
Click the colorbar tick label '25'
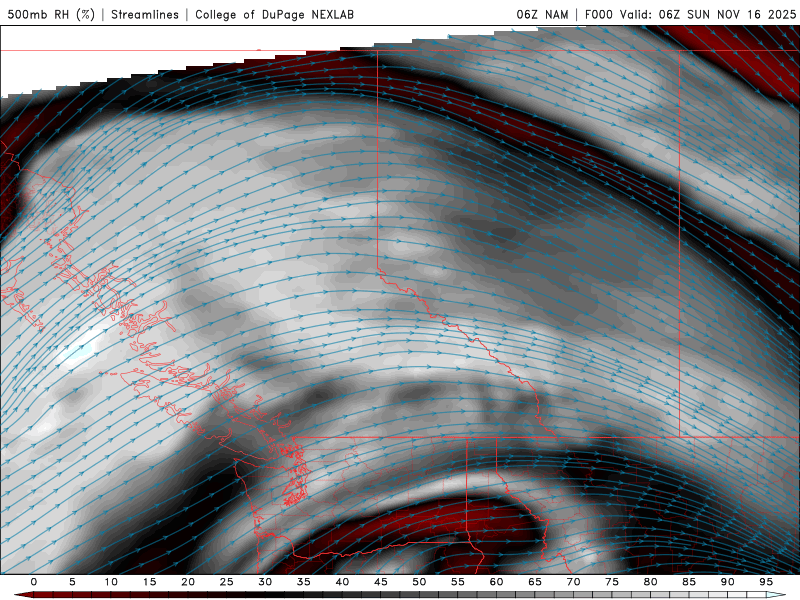click(x=227, y=582)
